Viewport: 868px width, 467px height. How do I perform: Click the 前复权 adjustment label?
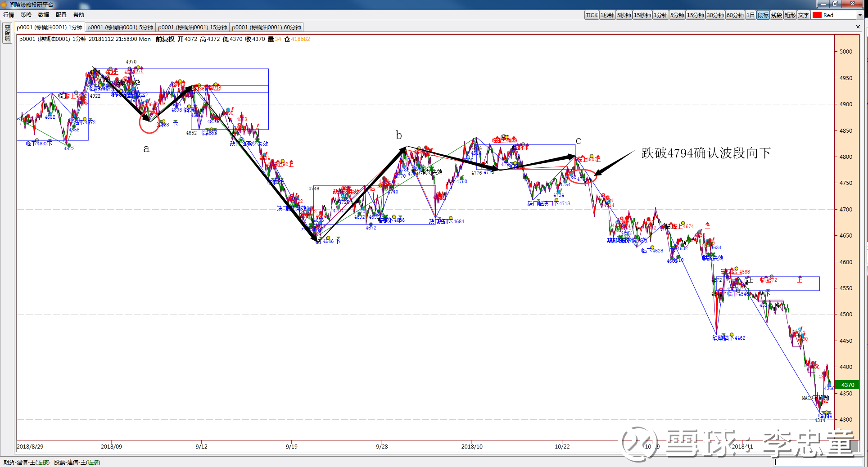[x=165, y=39]
